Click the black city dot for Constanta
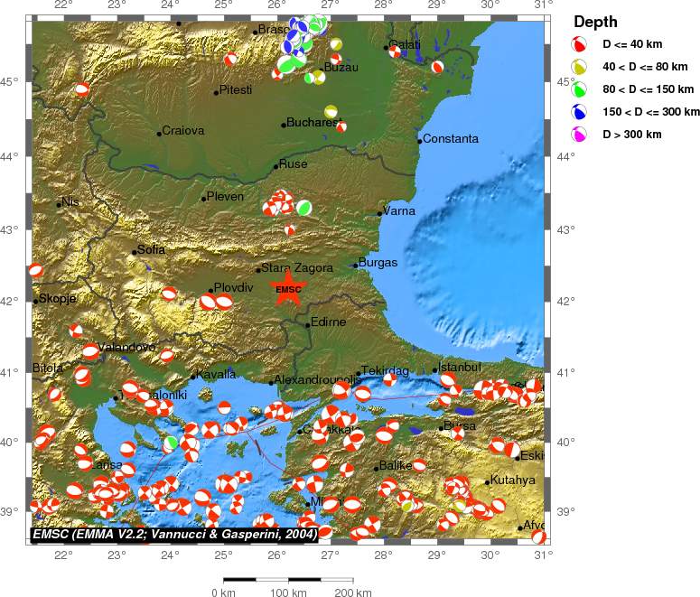 pyautogui.click(x=420, y=141)
